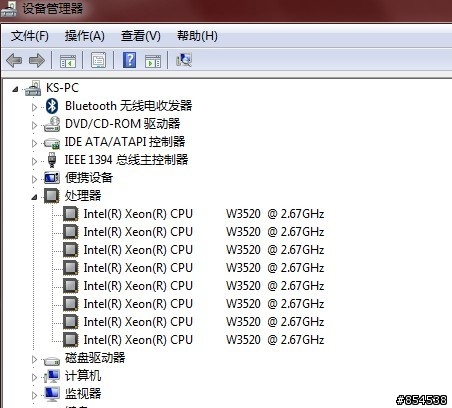Viewport: 452px width, 408px height.
Task: Expand the DVD/CD-ROM 驱动器 node
Action: [x=34, y=125]
